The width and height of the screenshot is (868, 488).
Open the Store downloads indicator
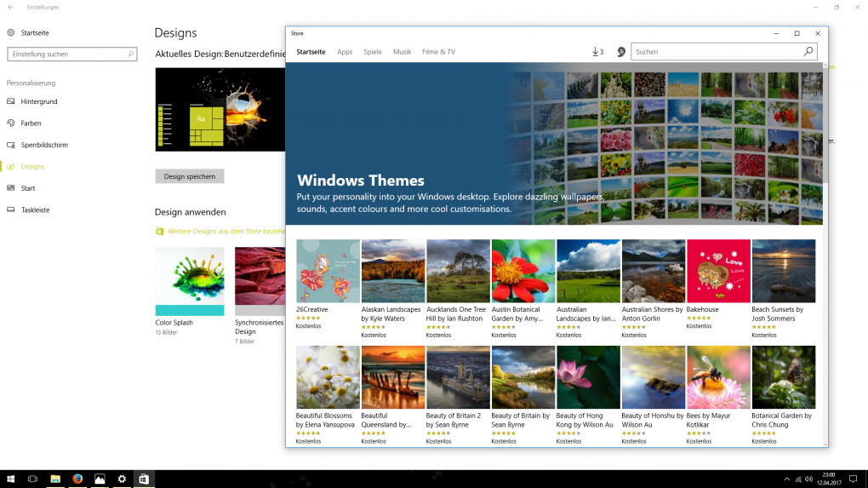click(598, 51)
